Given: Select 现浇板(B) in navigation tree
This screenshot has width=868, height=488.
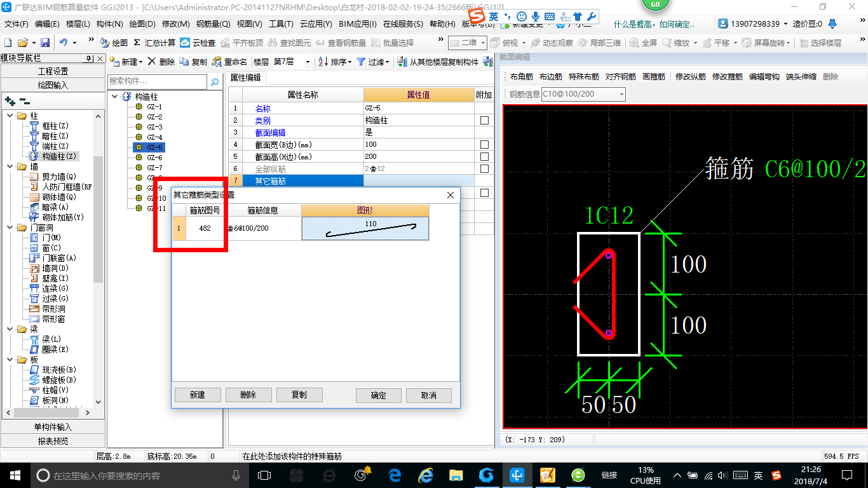Looking at the screenshot, I should tap(53, 370).
